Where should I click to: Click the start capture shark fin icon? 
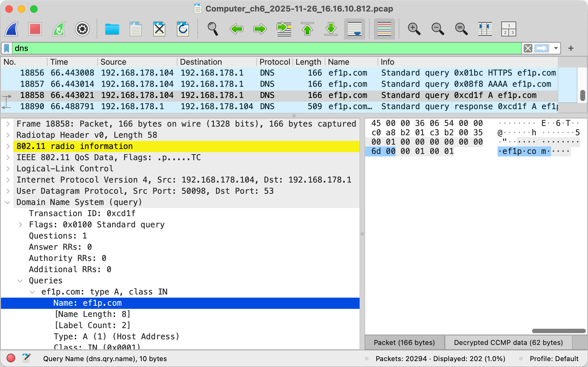click(x=12, y=29)
